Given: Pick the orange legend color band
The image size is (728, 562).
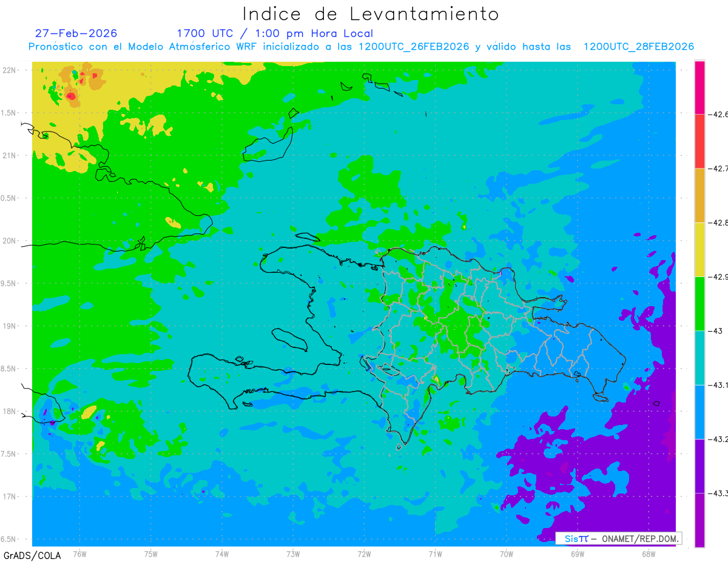Looking at the screenshot, I should [x=699, y=195].
